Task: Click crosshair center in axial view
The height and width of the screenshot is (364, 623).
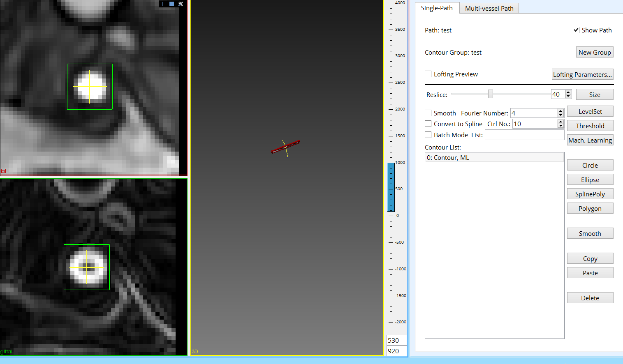Action: tap(90, 87)
